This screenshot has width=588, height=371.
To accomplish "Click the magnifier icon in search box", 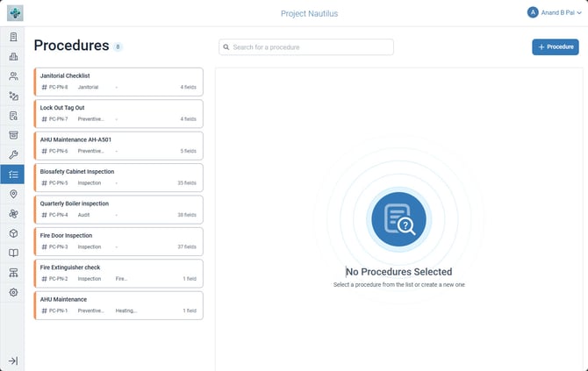I will coord(226,47).
